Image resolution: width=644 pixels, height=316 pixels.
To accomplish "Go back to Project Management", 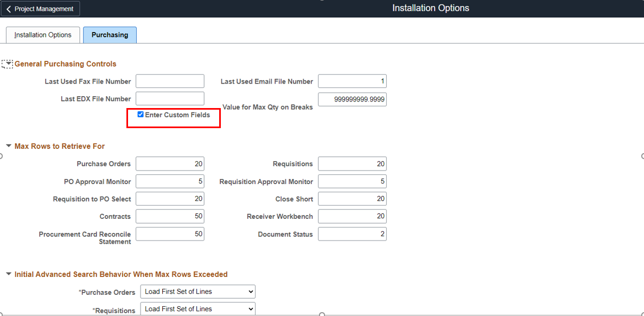I will (x=41, y=9).
